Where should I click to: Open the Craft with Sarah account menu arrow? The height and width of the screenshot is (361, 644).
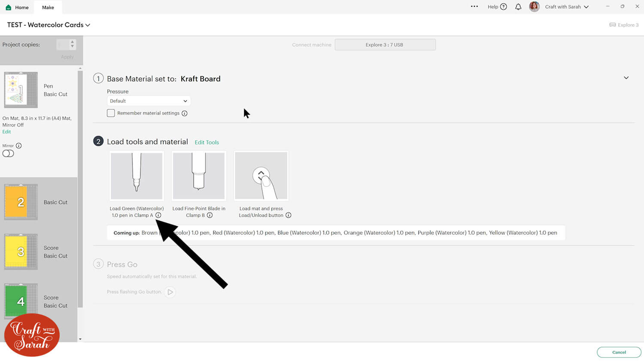tap(586, 7)
